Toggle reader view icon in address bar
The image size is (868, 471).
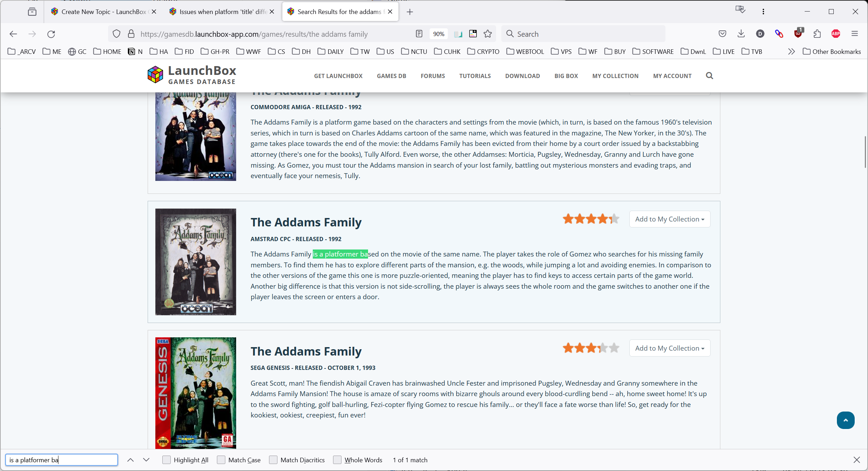(419, 34)
